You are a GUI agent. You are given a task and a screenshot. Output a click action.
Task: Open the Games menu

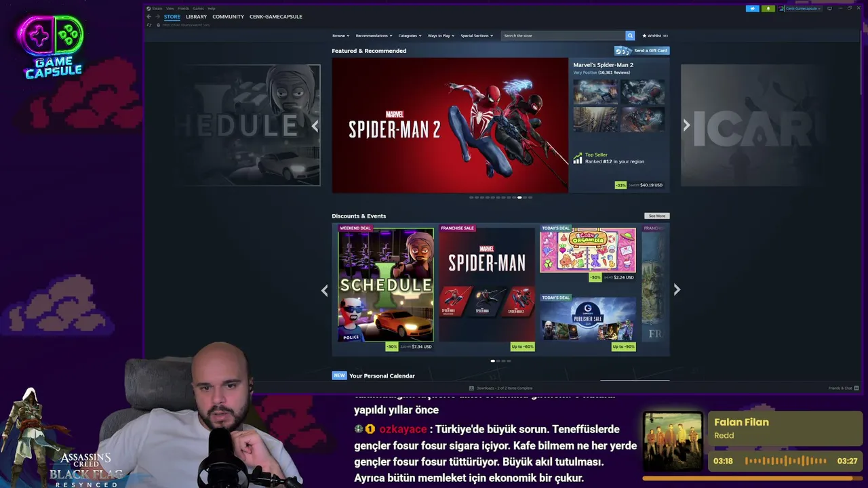(198, 8)
